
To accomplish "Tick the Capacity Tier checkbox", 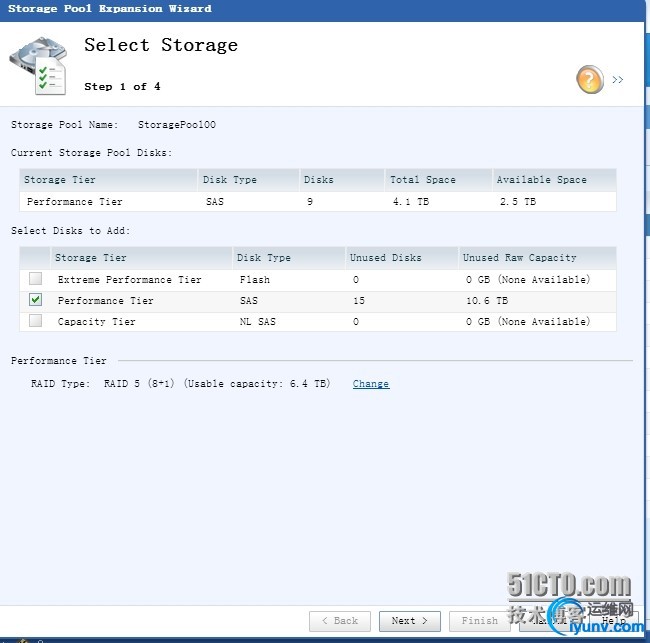I will tap(36, 321).
